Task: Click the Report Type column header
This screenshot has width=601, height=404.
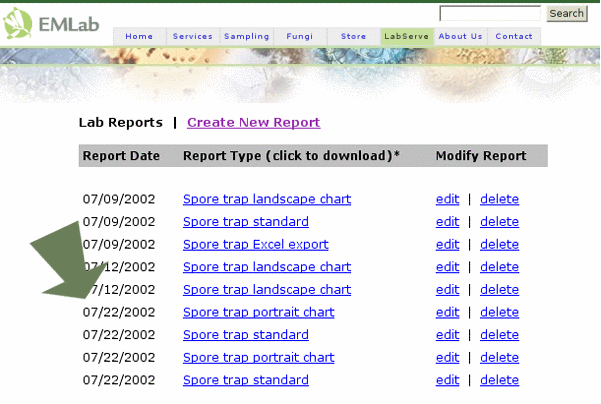Action: point(291,156)
